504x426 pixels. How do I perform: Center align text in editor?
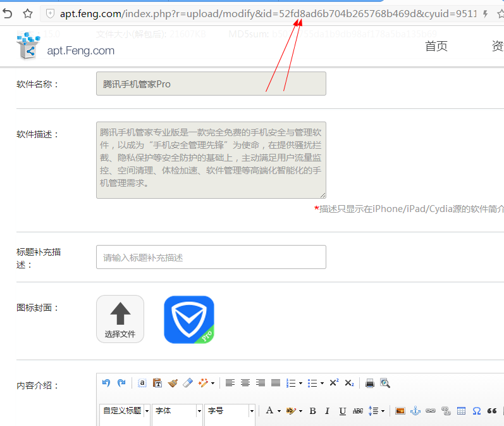click(x=245, y=383)
